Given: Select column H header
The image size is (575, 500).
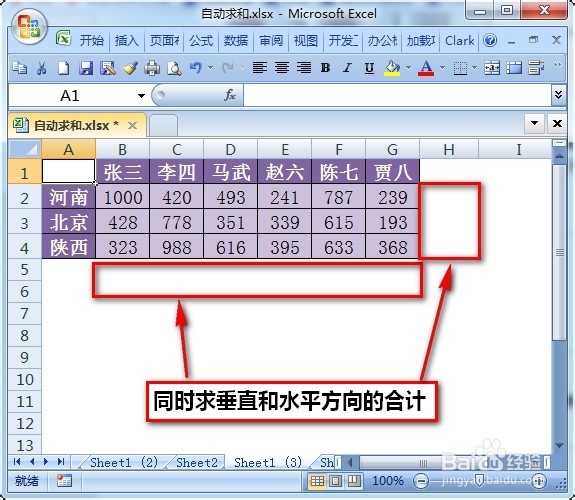Looking at the screenshot, I should coord(449,149).
